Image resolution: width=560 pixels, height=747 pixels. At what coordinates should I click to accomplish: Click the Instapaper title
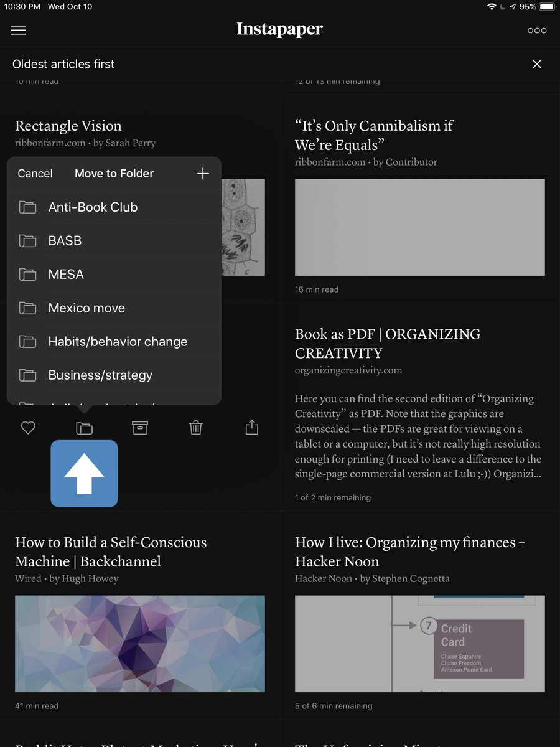[x=280, y=29]
